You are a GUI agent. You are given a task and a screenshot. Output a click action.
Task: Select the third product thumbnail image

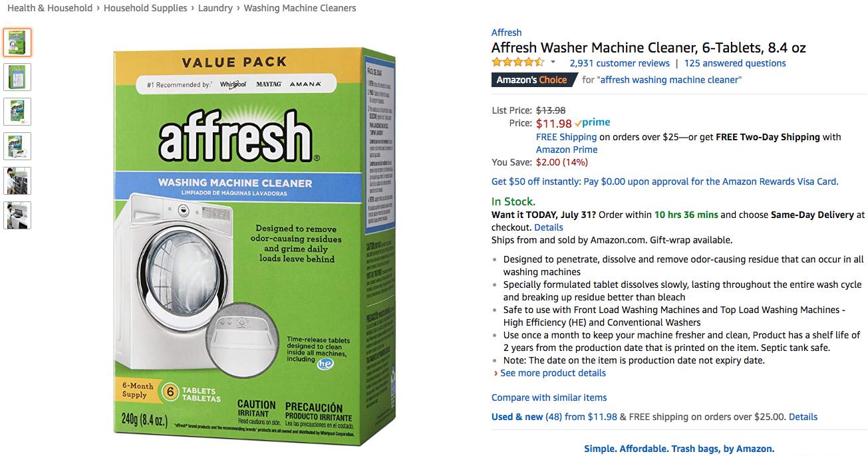point(17,112)
